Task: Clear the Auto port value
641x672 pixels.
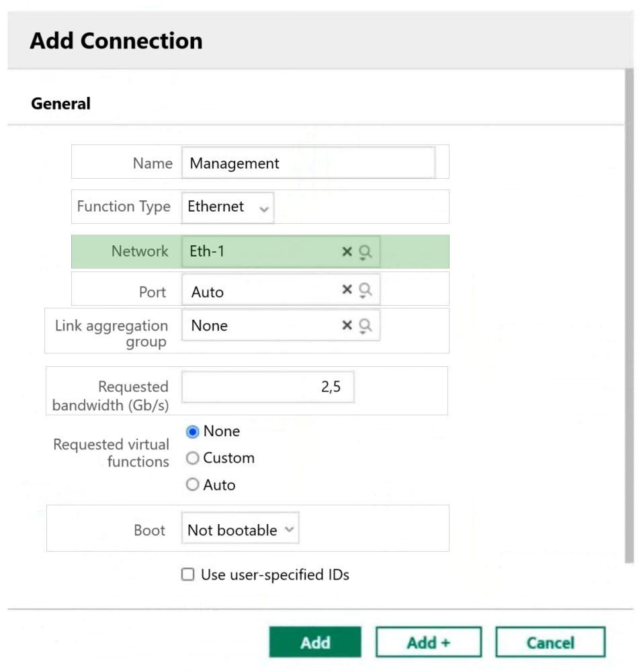Action: tap(347, 290)
